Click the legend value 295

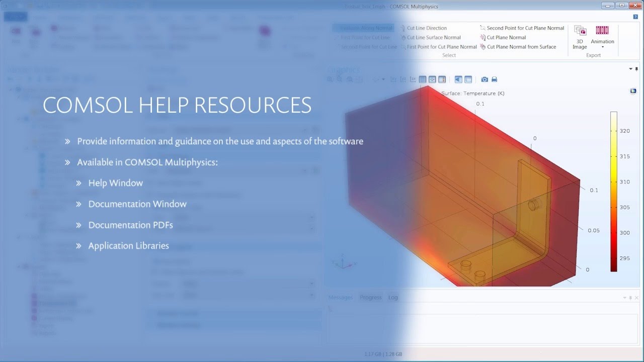pyautogui.click(x=624, y=258)
